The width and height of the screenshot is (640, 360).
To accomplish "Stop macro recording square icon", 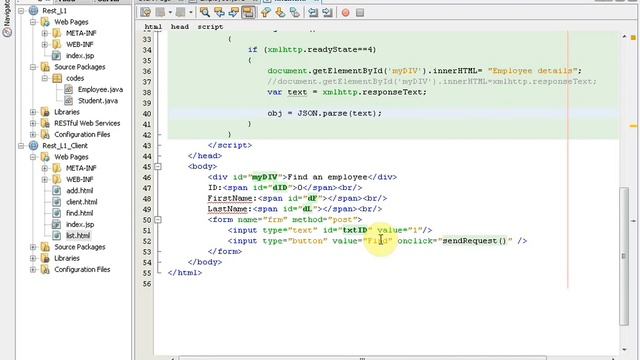I will (360, 13).
